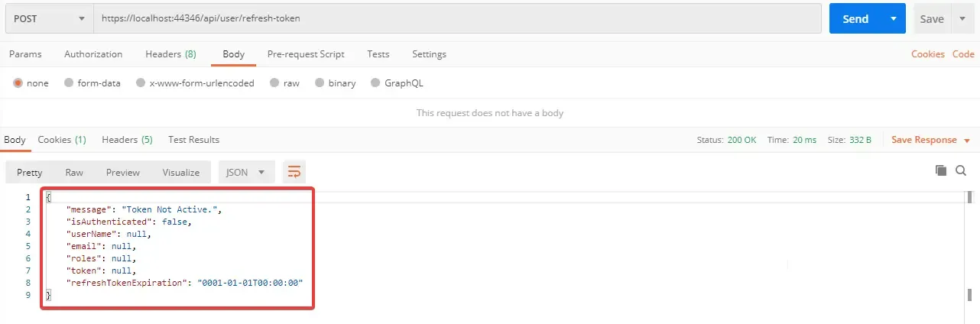The image size is (980, 324).
Task: Select the none body radio button
Action: pos(18,83)
